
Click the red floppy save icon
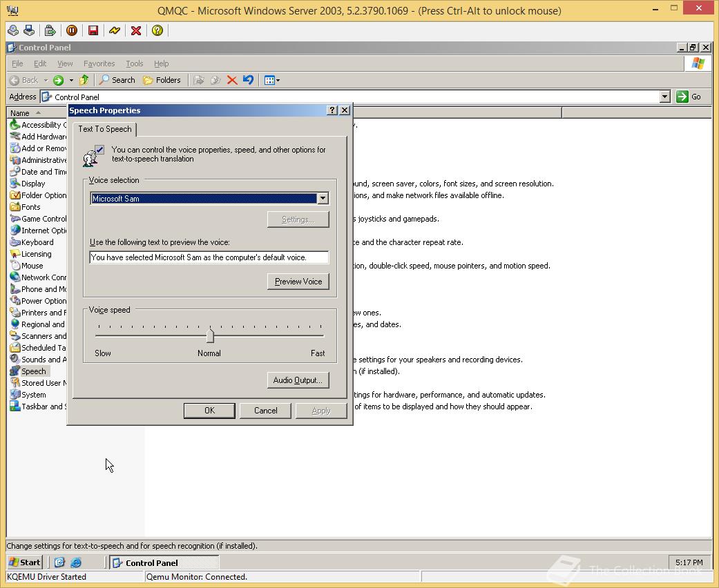pyautogui.click(x=93, y=30)
